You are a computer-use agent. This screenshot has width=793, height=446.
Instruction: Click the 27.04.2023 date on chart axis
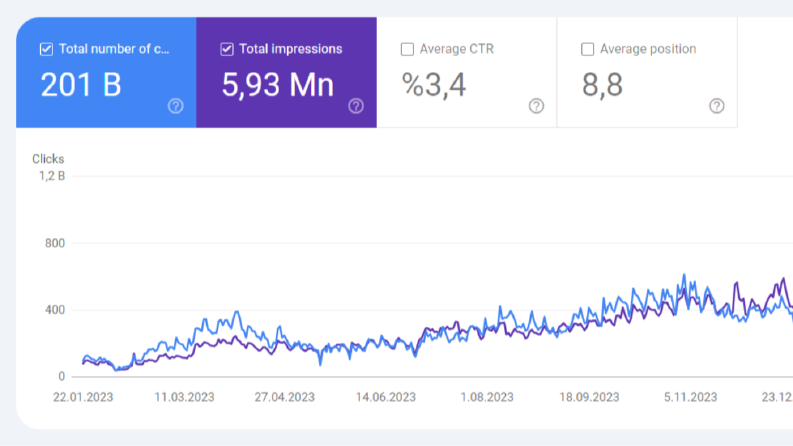point(285,397)
